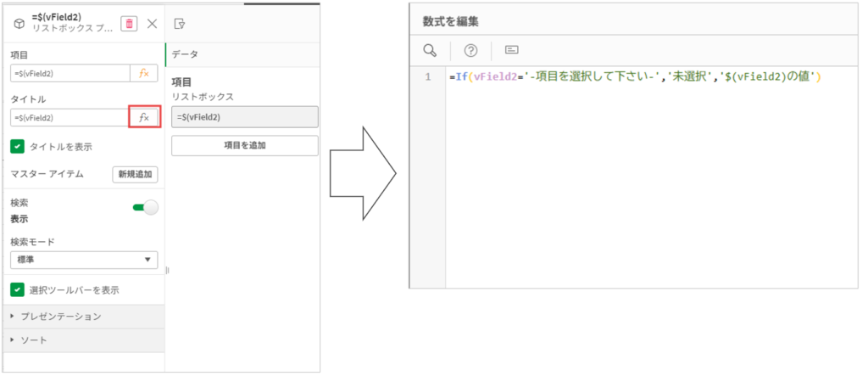The image size is (868, 376).
Task: Open expression editor for タイトル field
Action: click(x=144, y=118)
